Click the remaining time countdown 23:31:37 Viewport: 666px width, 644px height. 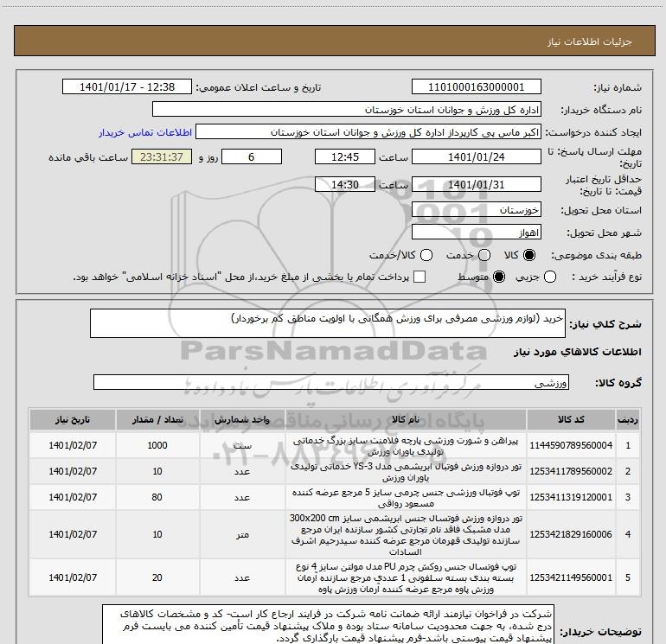coord(162,157)
